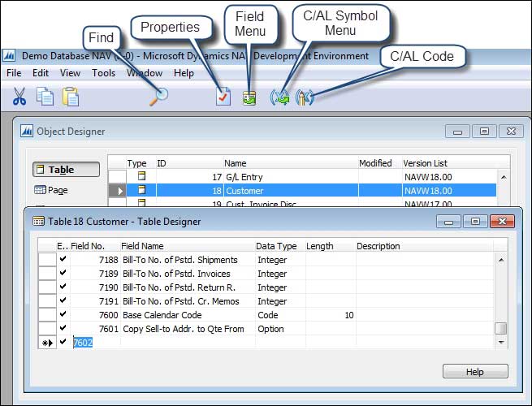Select field name Copy Sell-to Addr. to Qte From
Viewport: 532px width, 406px height.
[184, 329]
